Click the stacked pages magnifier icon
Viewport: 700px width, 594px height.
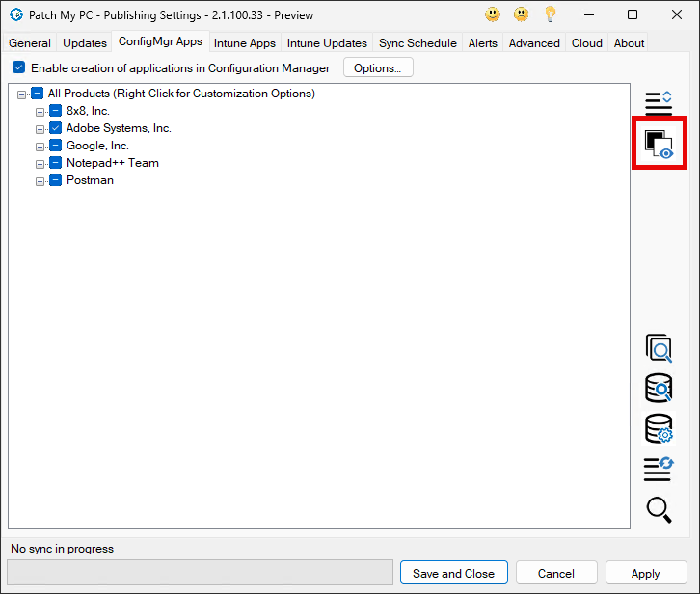pos(659,348)
